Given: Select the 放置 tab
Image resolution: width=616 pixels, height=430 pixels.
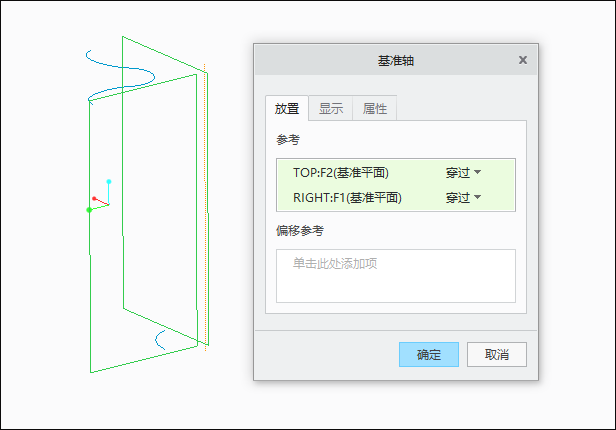Looking at the screenshot, I should coord(287,108).
